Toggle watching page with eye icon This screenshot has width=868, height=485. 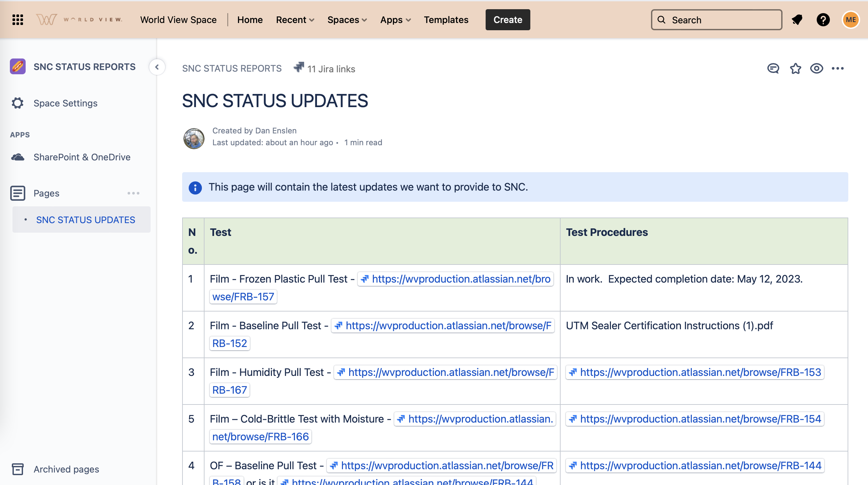pos(816,68)
